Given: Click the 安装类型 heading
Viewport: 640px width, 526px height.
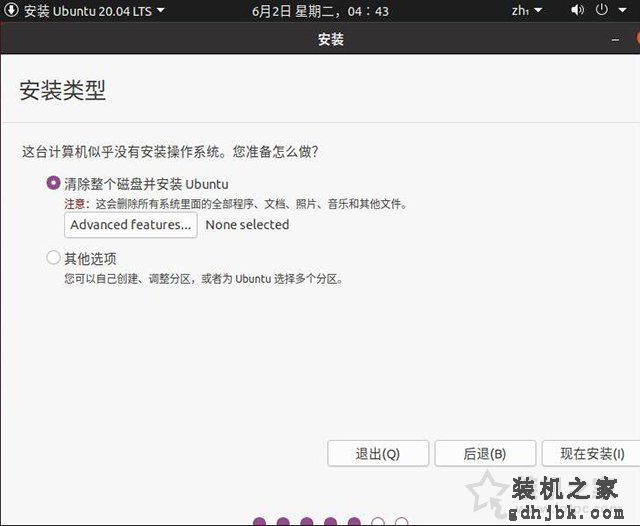Looking at the screenshot, I should [62, 90].
